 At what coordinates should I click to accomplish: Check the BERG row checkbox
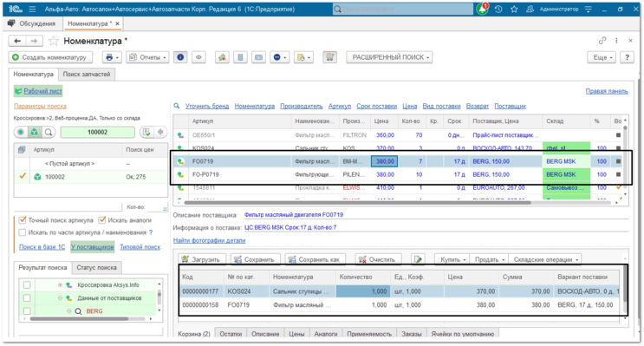coord(27,311)
